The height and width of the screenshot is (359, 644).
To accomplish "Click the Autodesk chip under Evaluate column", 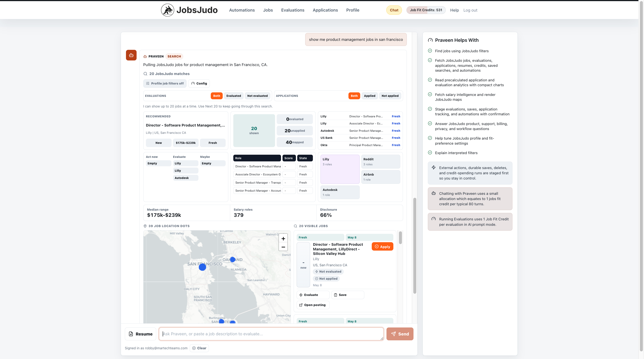I will 186,178.
